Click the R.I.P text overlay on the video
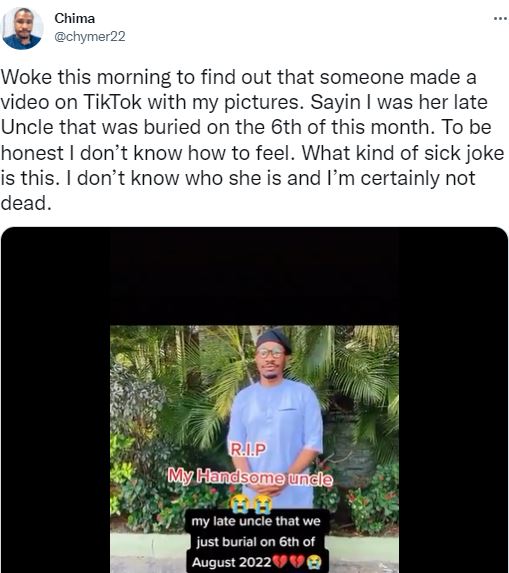 [x=248, y=449]
